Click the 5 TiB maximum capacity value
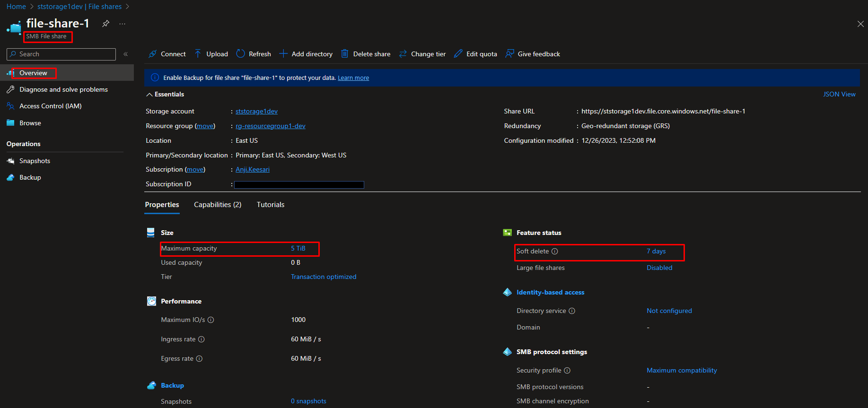Screen dimensions: 868x408 pos(298,248)
